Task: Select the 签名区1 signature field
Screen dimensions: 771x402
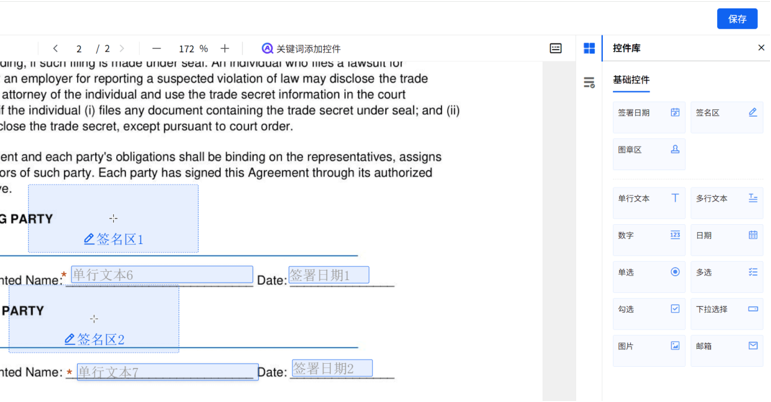Action: [113, 220]
